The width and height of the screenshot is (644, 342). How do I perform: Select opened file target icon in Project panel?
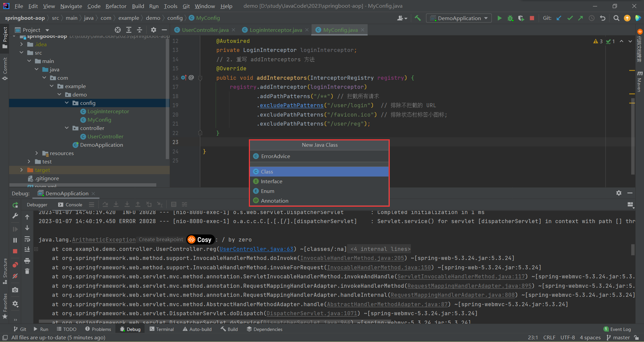pos(118,30)
